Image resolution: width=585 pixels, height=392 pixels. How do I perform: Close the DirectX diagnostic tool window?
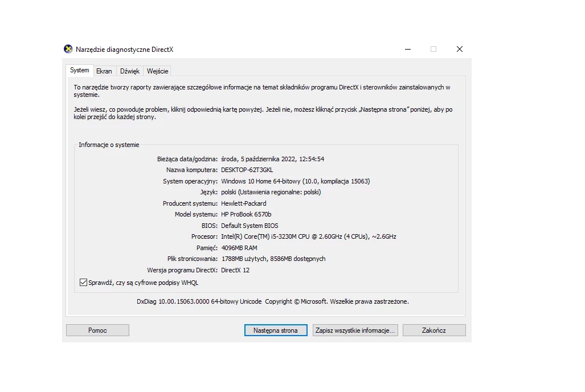[x=460, y=49]
